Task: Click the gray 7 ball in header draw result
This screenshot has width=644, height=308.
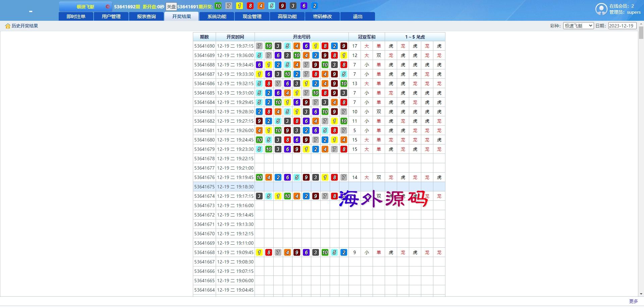Action: (x=229, y=6)
